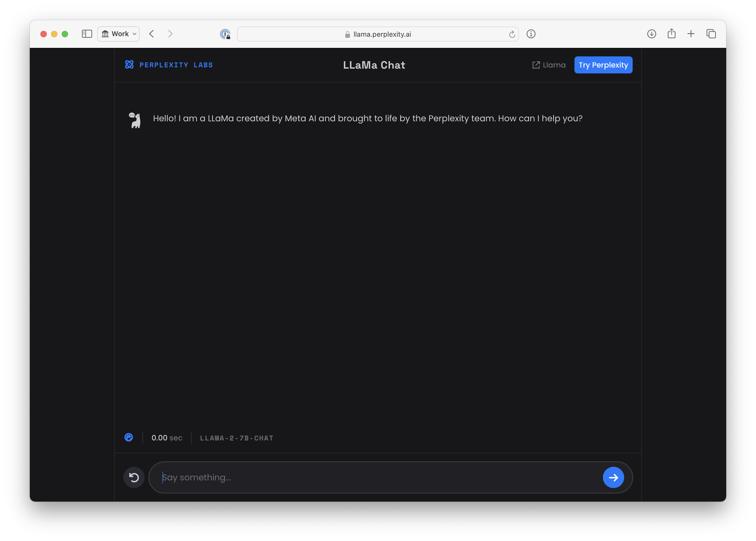Open the external Llama link
Viewport: 756px width, 541px height.
549,65
